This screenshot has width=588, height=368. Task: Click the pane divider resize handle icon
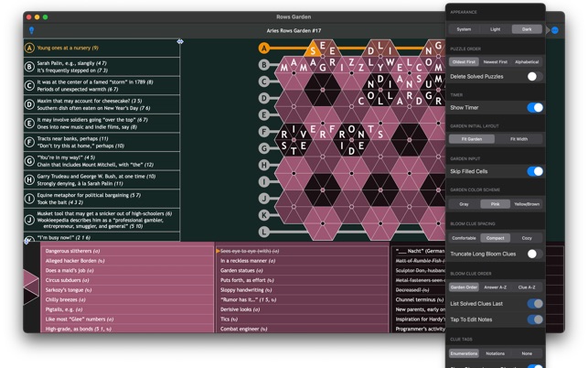pos(180,41)
